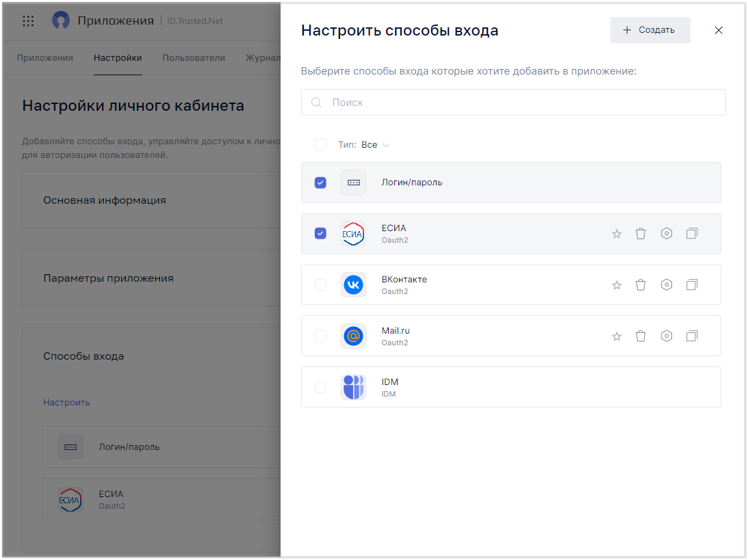748x560 pixels.
Task: Click the ЕСИА logo in panel
Action: 353,234
